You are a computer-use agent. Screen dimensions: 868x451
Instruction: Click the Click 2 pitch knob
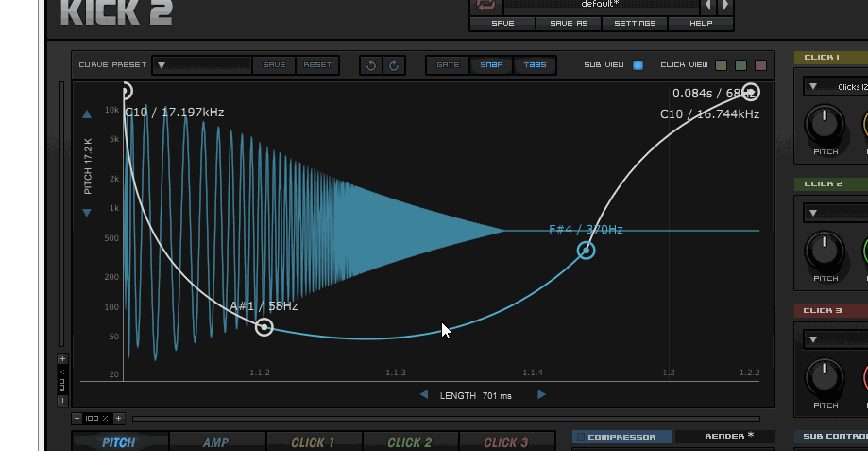pyautogui.click(x=825, y=251)
